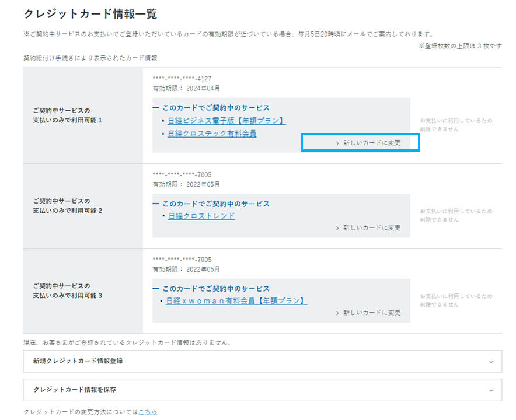This screenshot has height=420, width=516.
Task: Click 有効期限 2022年05月 in row 3
Action: 186,269
